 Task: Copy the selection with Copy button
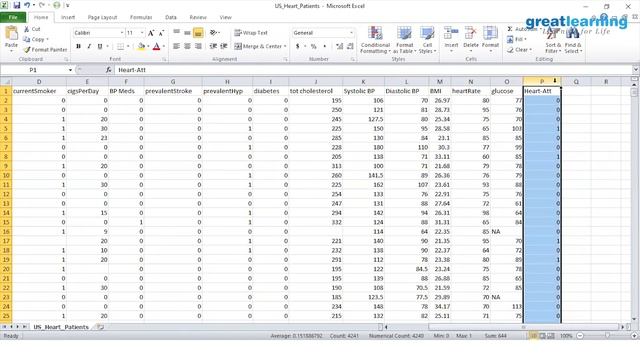point(35,39)
